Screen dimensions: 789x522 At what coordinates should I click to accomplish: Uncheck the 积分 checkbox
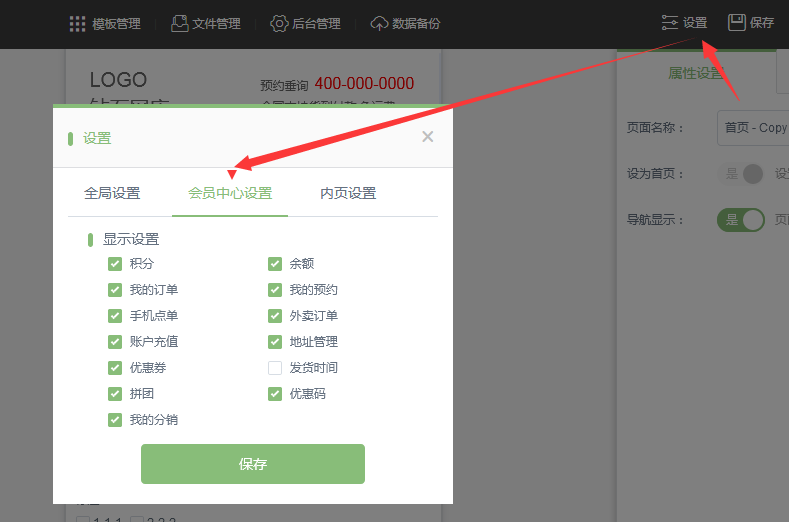115,264
